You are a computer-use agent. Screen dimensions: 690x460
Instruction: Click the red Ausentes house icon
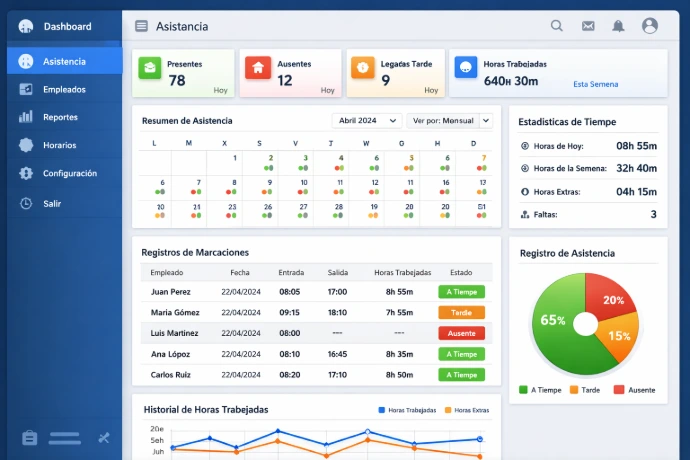coord(258,68)
